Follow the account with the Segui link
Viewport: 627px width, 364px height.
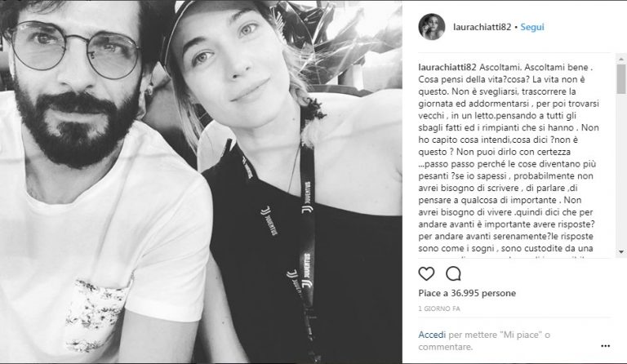[x=531, y=27]
